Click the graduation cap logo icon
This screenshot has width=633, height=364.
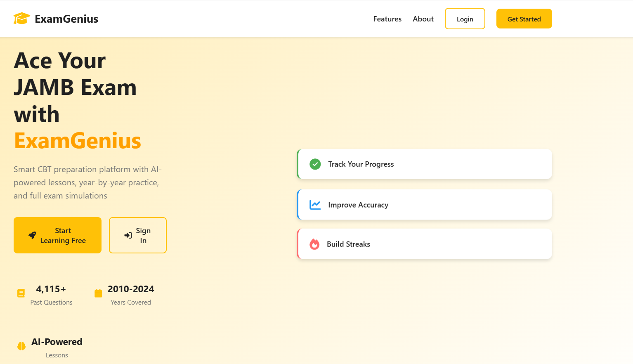point(21,19)
